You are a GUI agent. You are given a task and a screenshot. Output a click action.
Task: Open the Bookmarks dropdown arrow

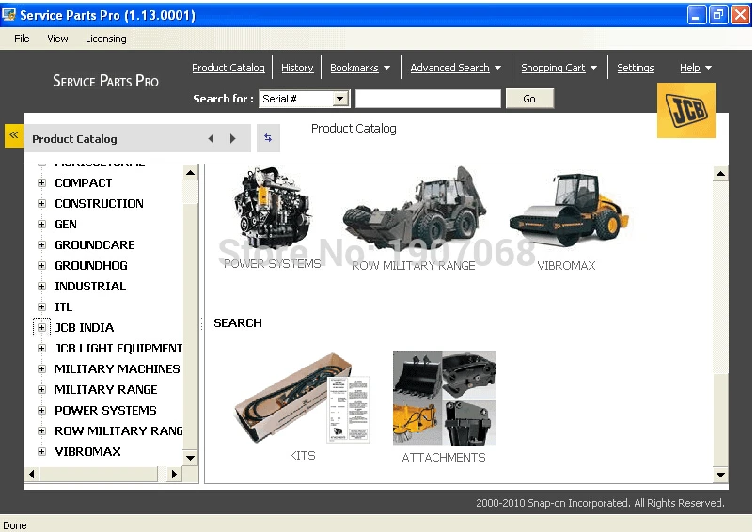(386, 68)
